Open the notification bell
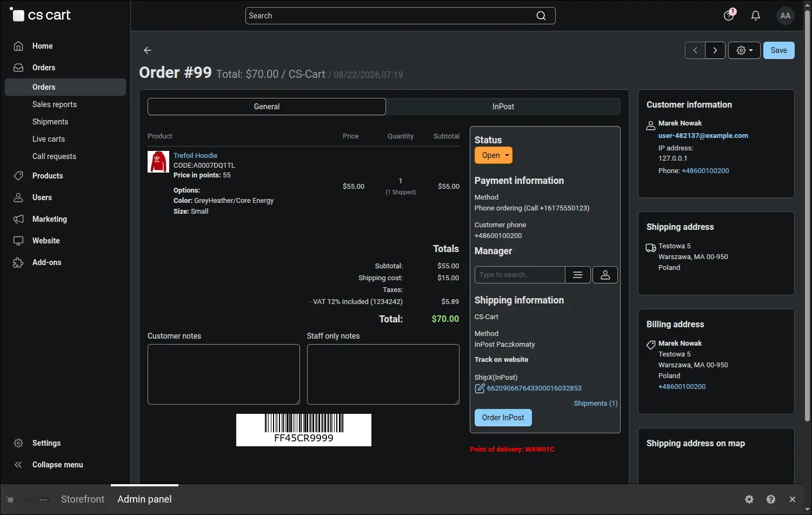 (756, 16)
